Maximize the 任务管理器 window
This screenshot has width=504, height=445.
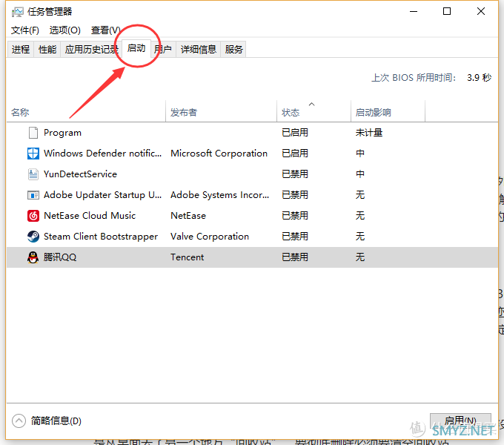pyautogui.click(x=447, y=12)
